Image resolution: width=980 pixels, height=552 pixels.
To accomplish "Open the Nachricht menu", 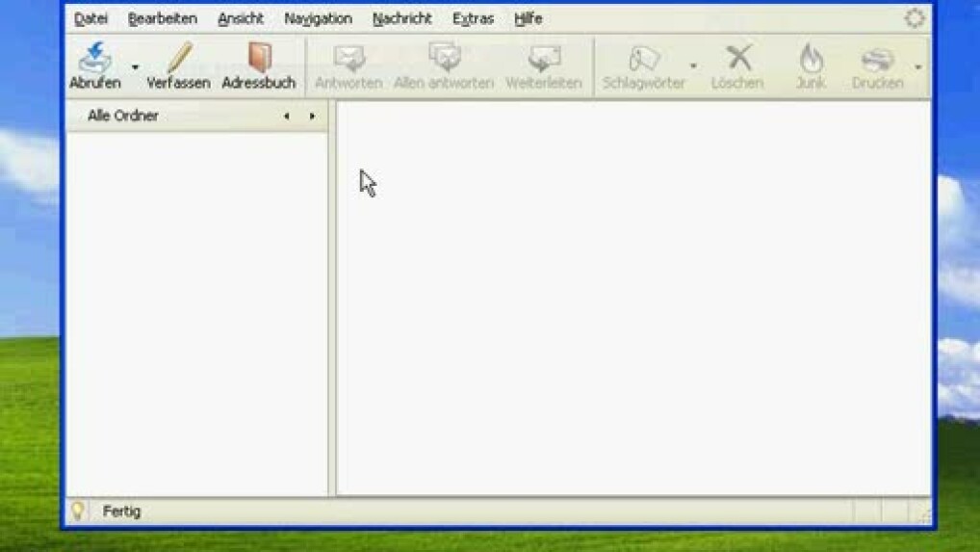I will coord(401,18).
